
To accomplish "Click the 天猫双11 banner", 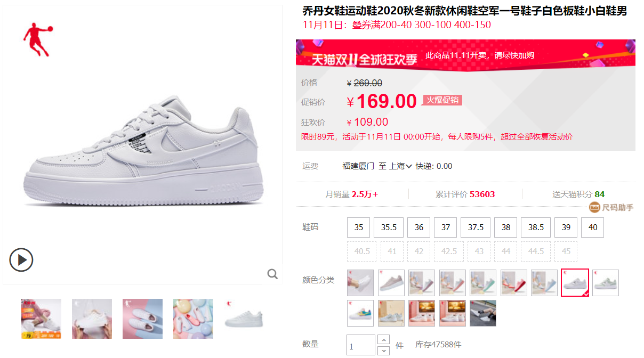I will [x=465, y=55].
